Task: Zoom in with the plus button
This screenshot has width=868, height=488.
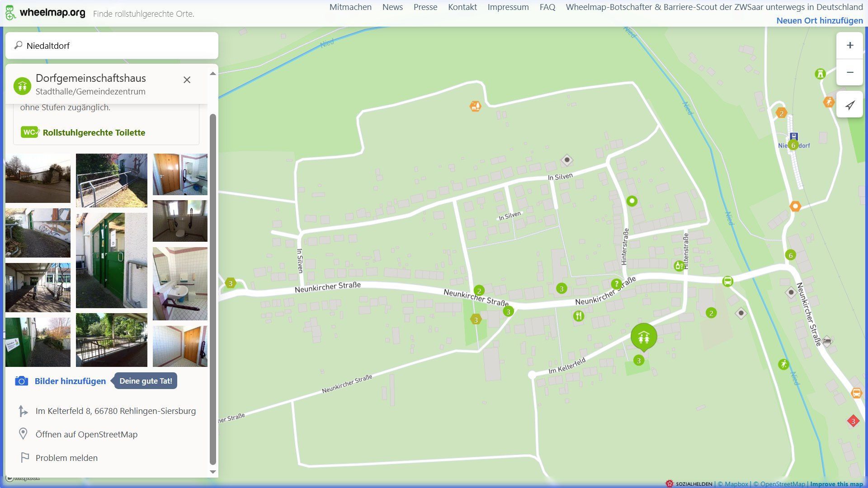Action: pyautogui.click(x=850, y=45)
